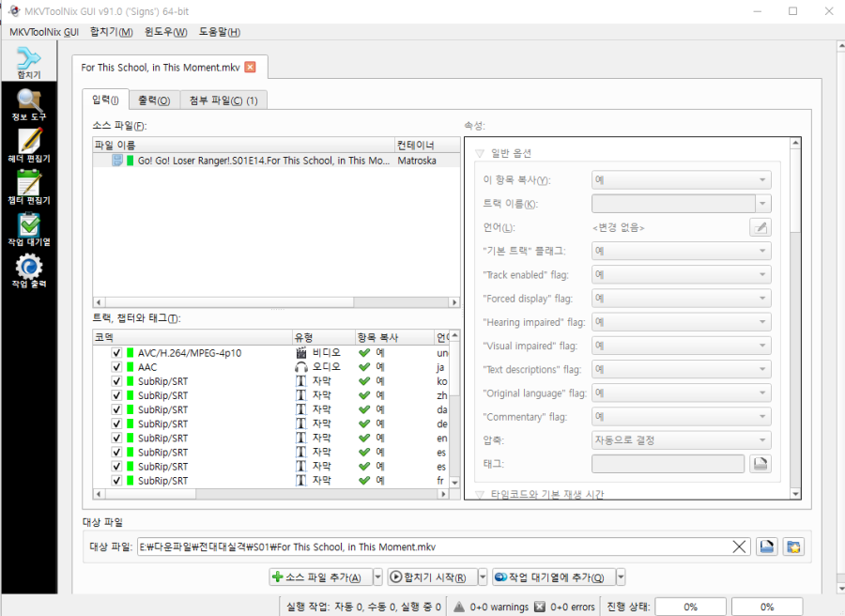Click 작업 대기열에 추가 button
The image size is (845, 616).
pyautogui.click(x=553, y=577)
